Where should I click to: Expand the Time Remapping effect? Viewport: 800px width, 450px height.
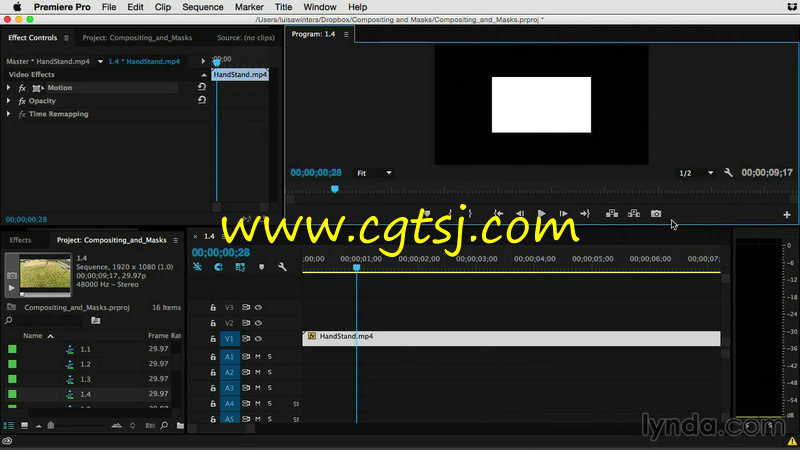(x=9, y=114)
